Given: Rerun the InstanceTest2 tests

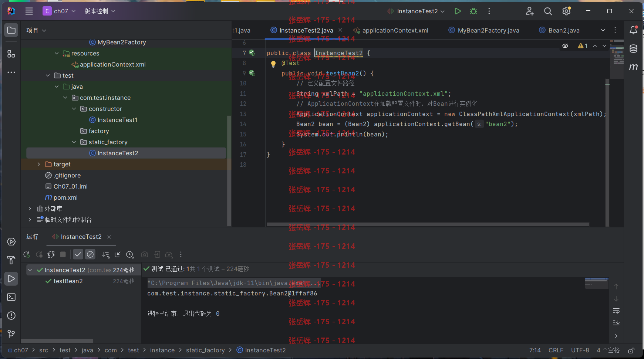Looking at the screenshot, I should coord(27,254).
